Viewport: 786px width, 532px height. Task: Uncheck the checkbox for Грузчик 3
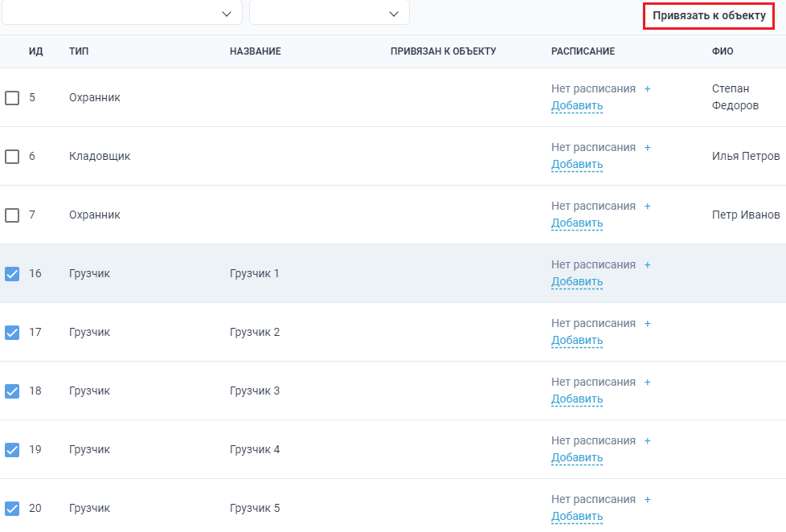point(12,391)
